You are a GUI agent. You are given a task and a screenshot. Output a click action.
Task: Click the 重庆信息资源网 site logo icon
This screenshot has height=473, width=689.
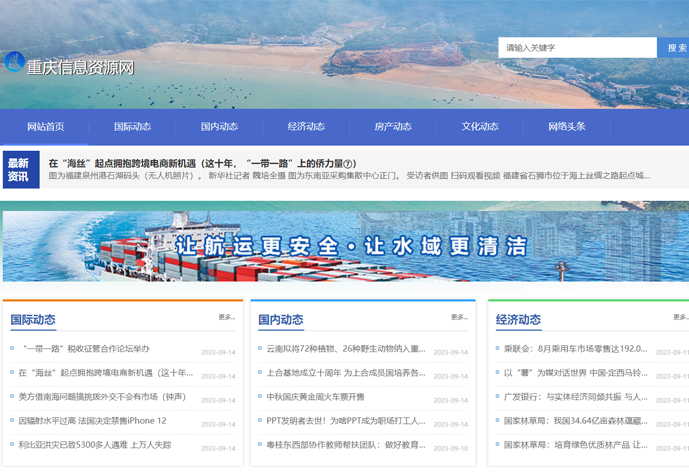tap(13, 63)
